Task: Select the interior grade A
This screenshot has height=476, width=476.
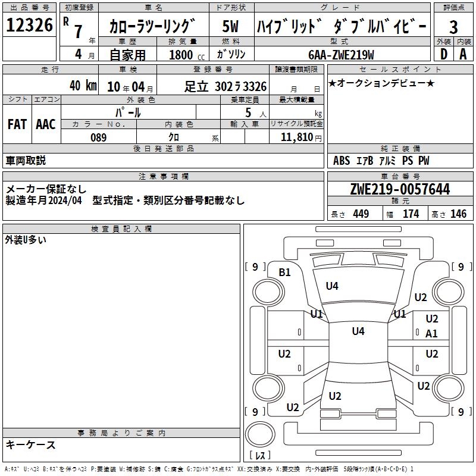Action: coord(463,54)
